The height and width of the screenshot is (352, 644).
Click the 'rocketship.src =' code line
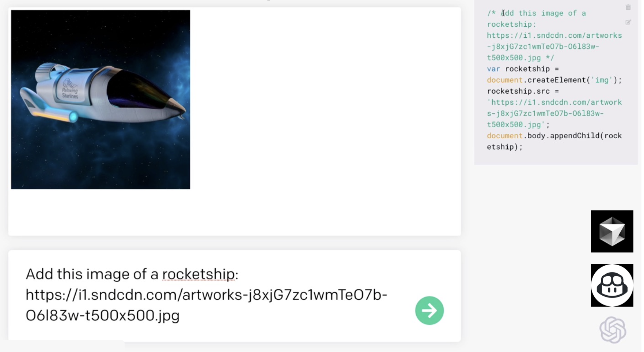coord(523,91)
